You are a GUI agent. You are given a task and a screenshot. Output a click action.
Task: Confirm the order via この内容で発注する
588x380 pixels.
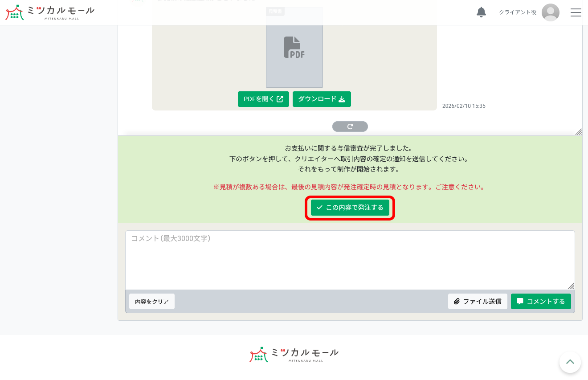pyautogui.click(x=350, y=207)
